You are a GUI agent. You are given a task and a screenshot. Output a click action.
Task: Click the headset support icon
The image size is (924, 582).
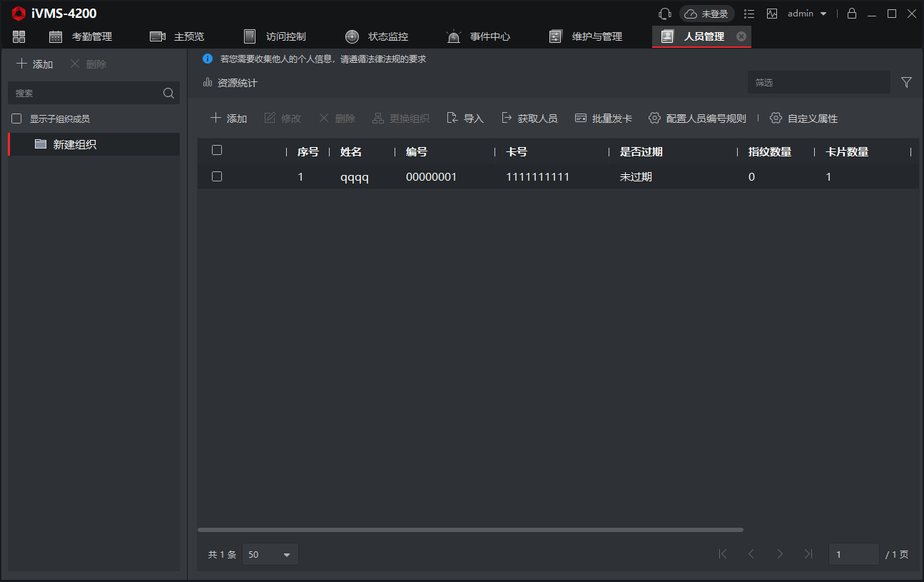tap(665, 14)
